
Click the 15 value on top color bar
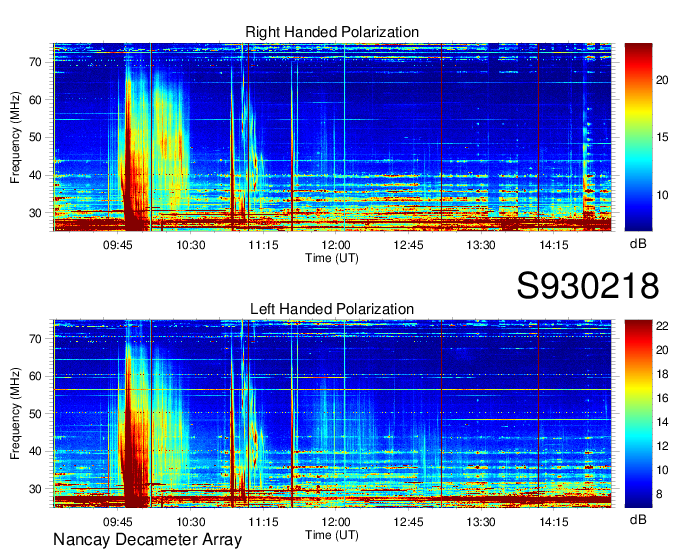click(x=662, y=137)
